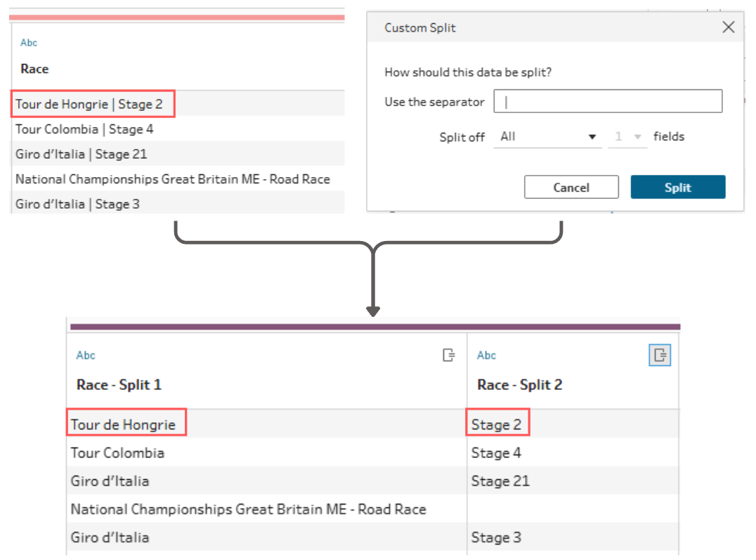Select the Race field header
The height and width of the screenshot is (560, 756).
pyautogui.click(x=34, y=69)
